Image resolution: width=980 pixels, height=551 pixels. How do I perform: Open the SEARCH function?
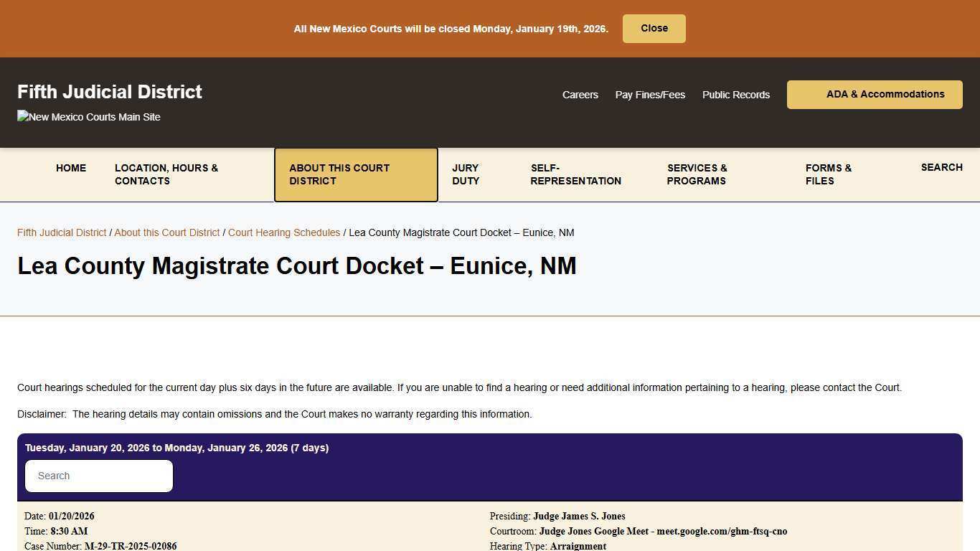pyautogui.click(x=941, y=167)
